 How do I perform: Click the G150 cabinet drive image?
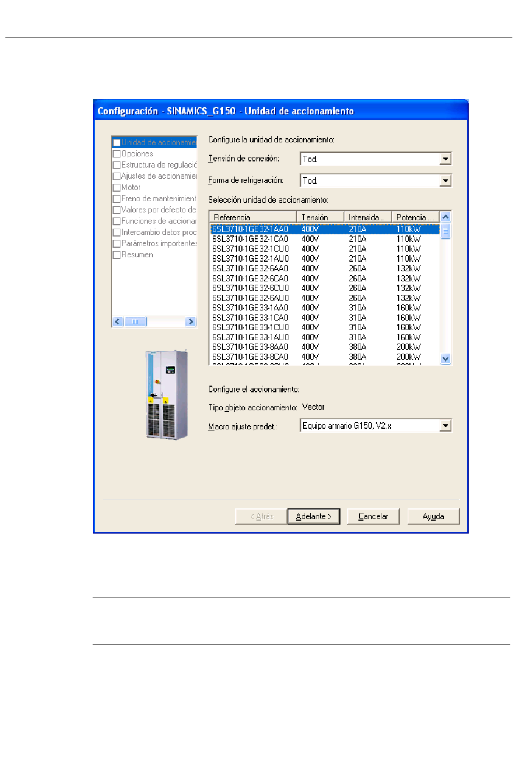(166, 395)
